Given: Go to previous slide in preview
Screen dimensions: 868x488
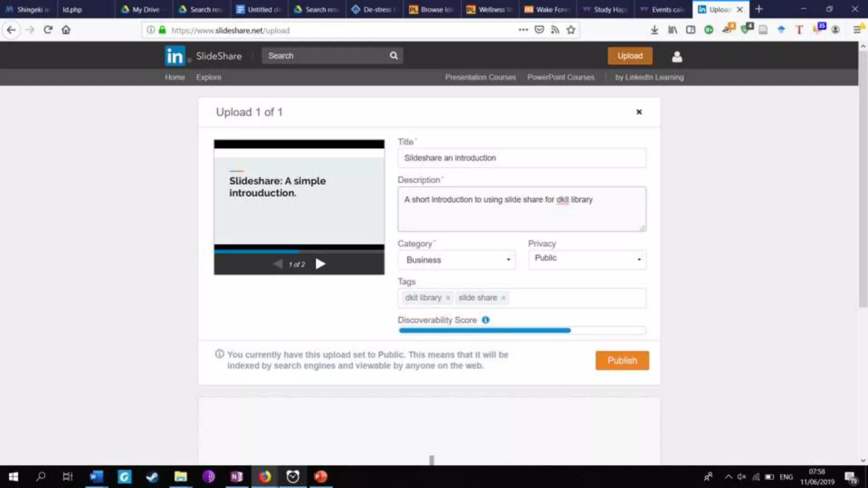Looking at the screenshot, I should click(x=278, y=264).
